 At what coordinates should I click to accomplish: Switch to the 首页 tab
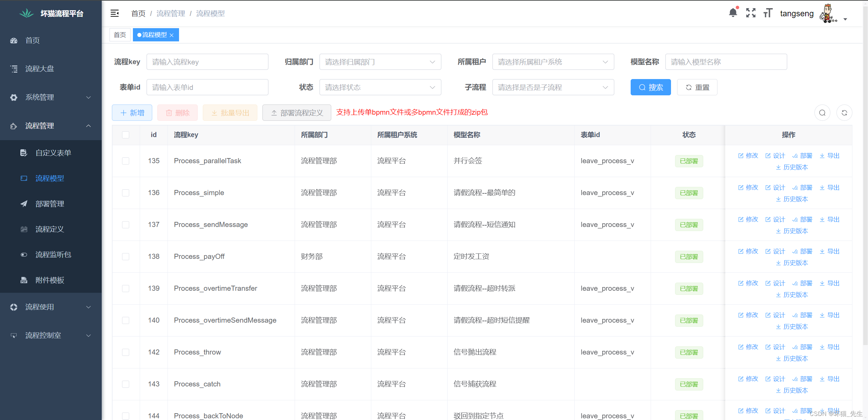point(120,35)
